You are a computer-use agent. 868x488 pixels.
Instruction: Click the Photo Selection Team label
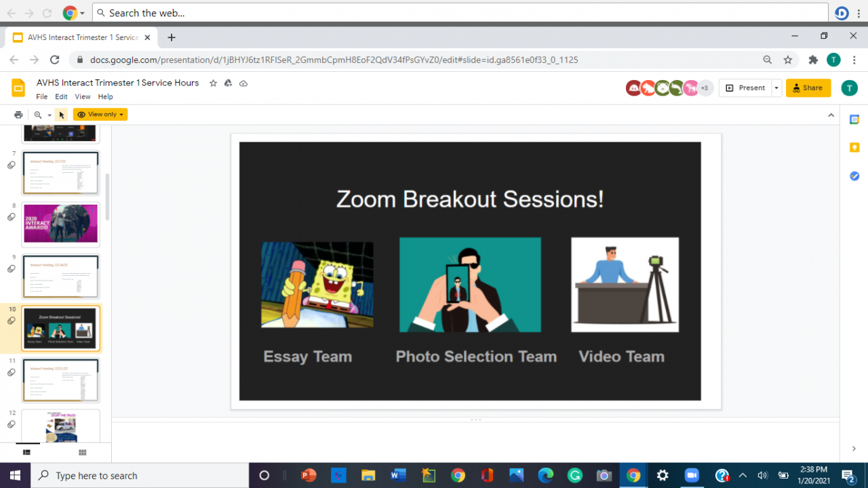coord(476,357)
